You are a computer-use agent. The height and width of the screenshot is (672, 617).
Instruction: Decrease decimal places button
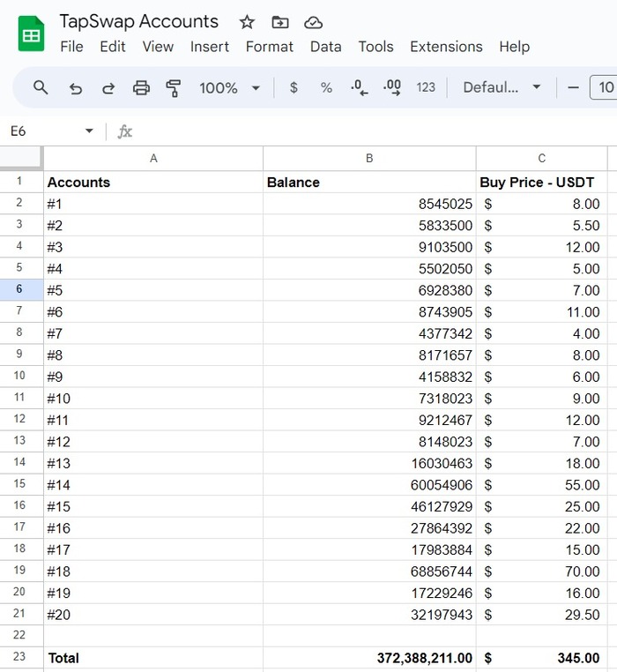359,87
